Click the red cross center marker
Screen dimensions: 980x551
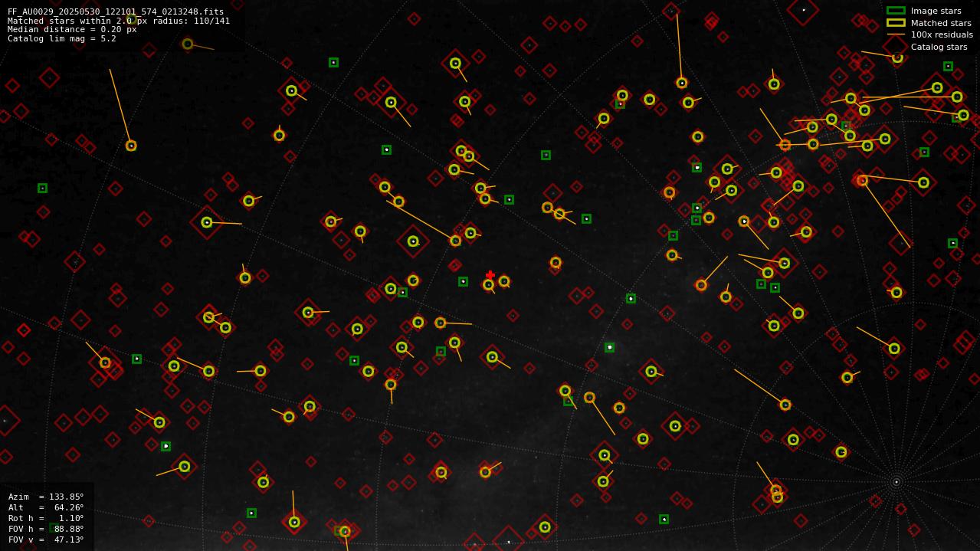tap(490, 275)
